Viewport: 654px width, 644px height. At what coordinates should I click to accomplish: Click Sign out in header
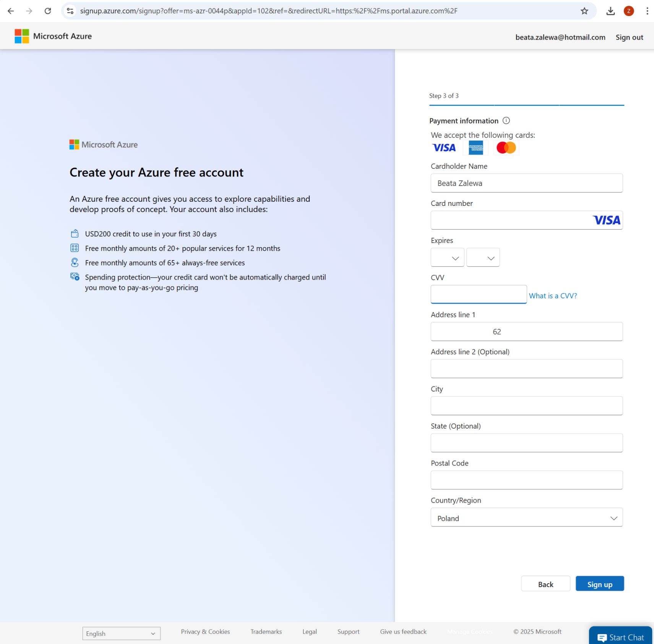tap(629, 37)
